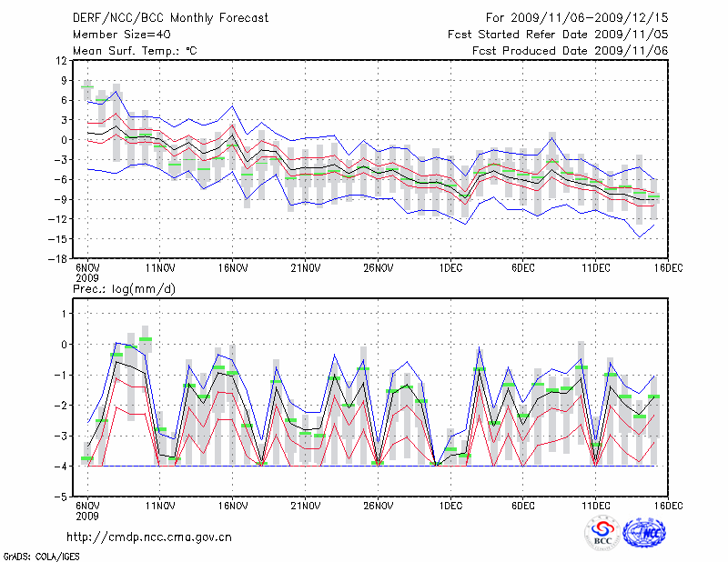Viewport: 728px width, 562px height.
Task: Click 11DEC marker on precipitation chart axis
Action: pyautogui.click(x=596, y=506)
